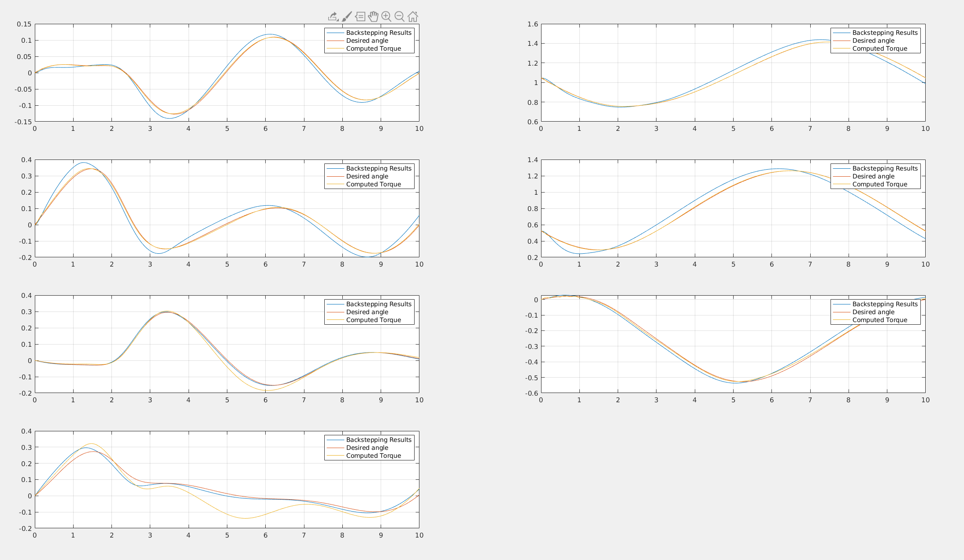Click Computed Torque in top-left legend

tap(373, 48)
